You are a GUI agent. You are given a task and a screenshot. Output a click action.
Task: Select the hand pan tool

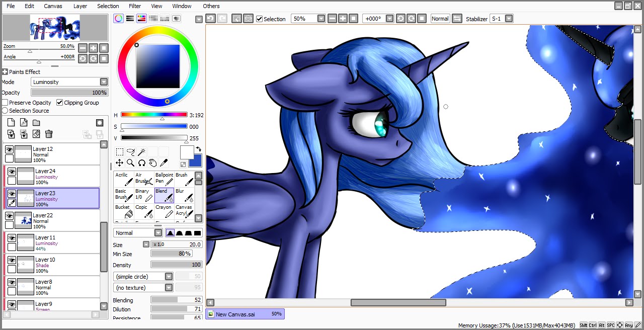tap(152, 162)
